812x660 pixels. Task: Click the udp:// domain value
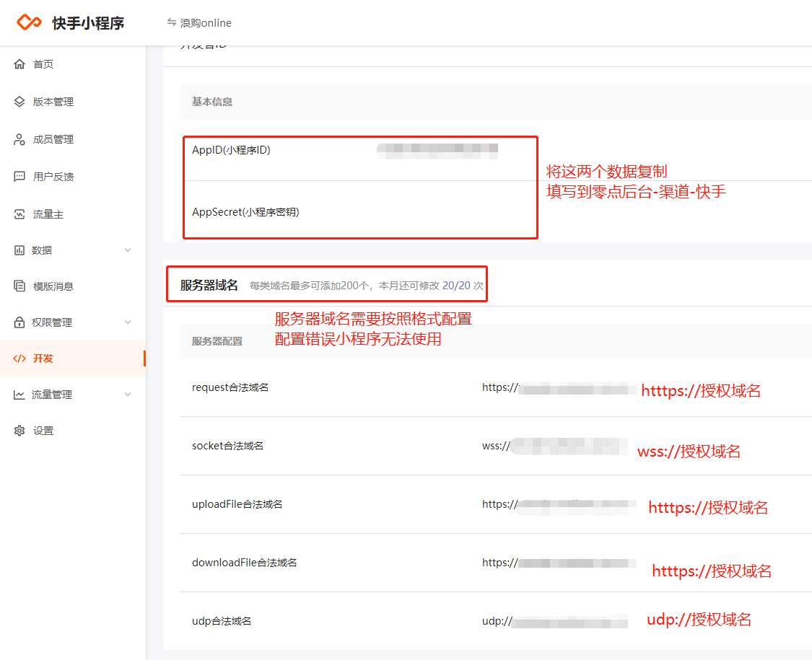[554, 621]
